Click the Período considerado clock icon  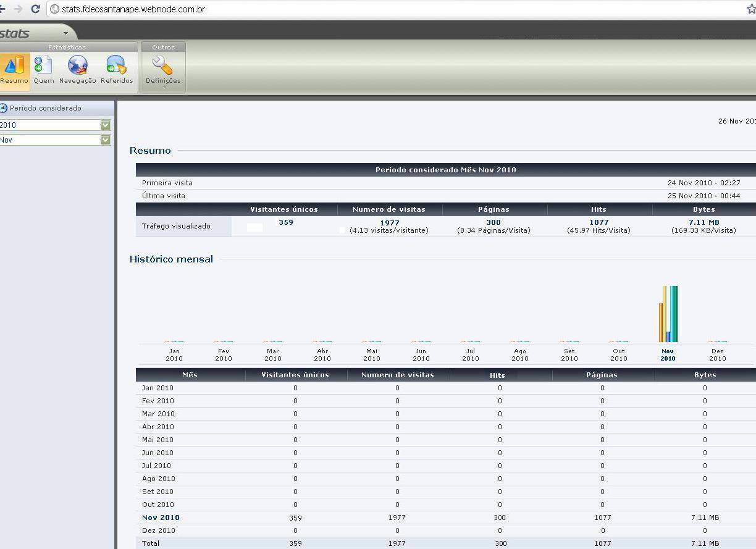4,108
